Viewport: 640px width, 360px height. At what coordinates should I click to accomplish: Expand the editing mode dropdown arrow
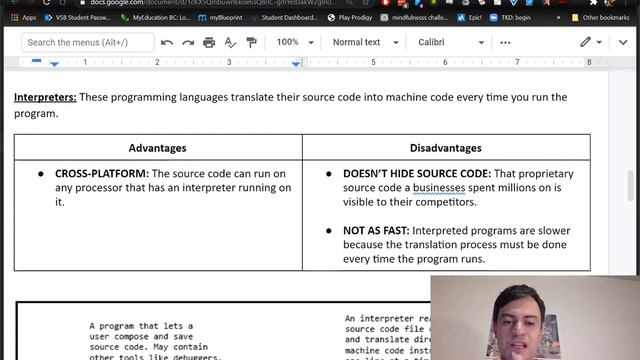(x=599, y=42)
